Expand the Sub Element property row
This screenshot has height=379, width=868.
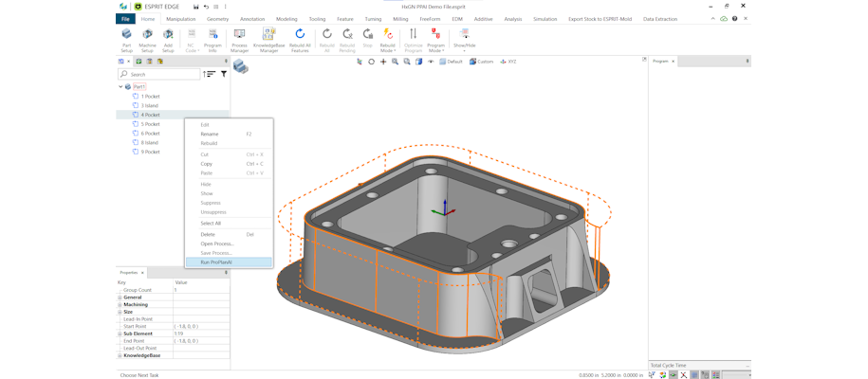coord(120,334)
